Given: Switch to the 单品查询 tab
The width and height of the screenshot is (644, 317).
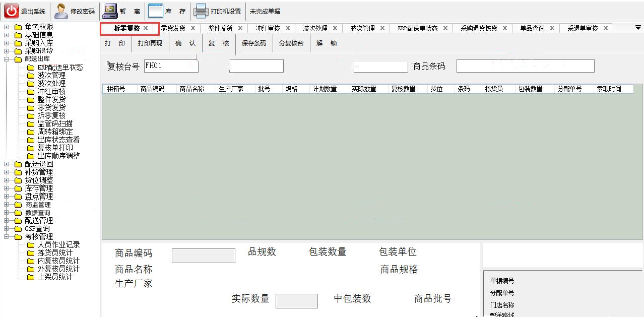Looking at the screenshot, I should pyautogui.click(x=532, y=28).
